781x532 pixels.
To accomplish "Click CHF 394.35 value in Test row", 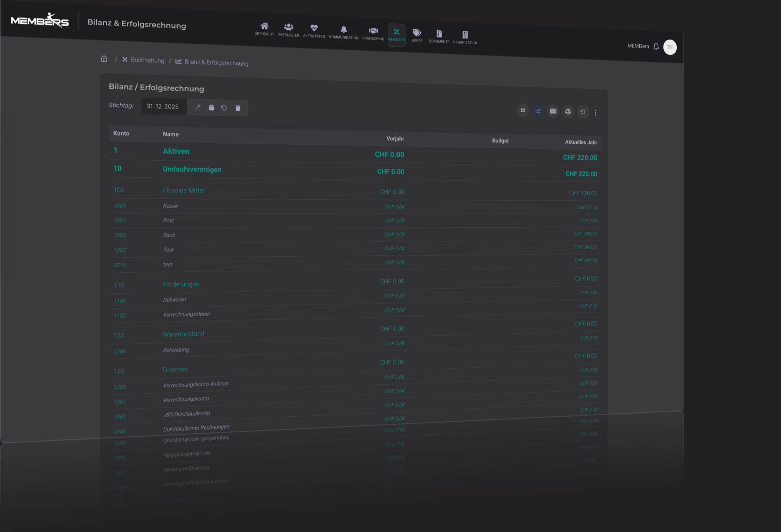I will click(x=586, y=247).
